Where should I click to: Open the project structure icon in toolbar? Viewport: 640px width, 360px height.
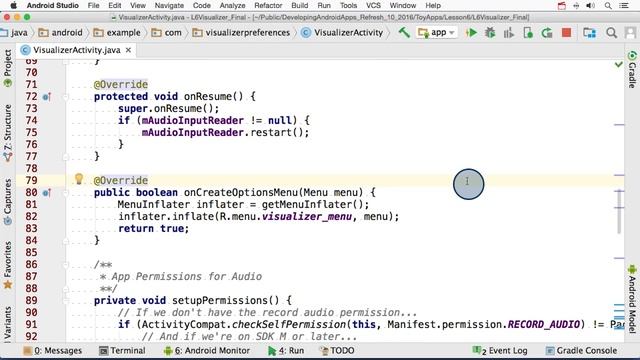[x=589, y=33]
